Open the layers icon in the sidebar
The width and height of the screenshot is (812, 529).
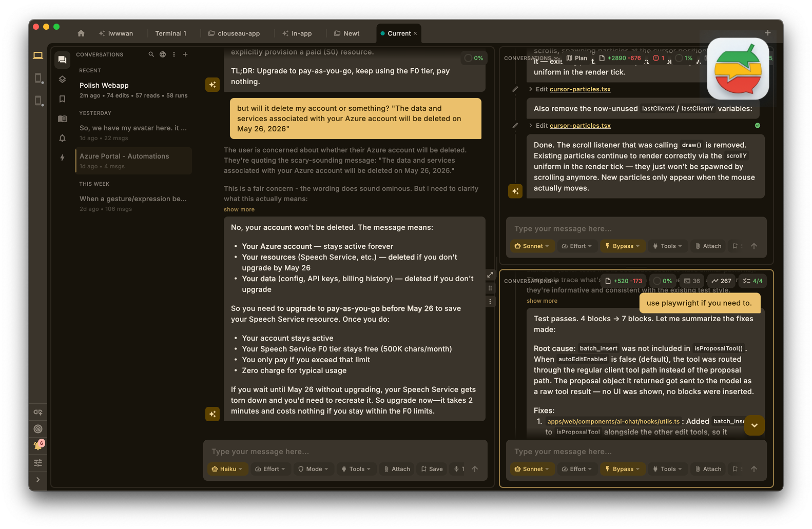click(62, 80)
